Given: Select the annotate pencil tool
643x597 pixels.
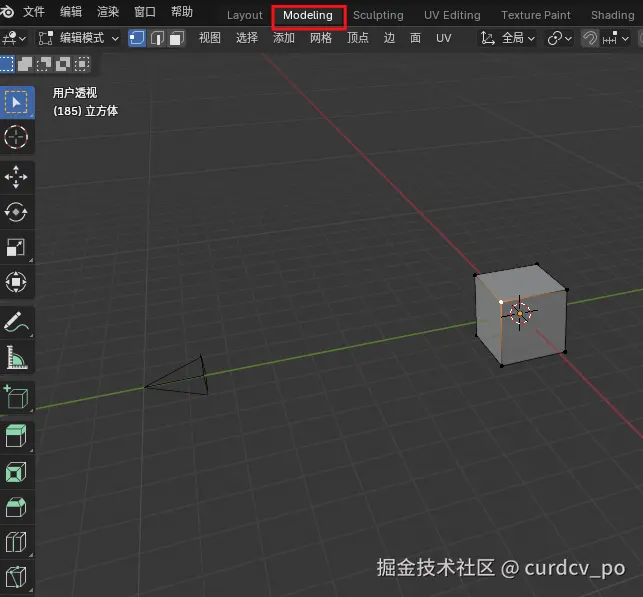Looking at the screenshot, I should (x=16, y=322).
